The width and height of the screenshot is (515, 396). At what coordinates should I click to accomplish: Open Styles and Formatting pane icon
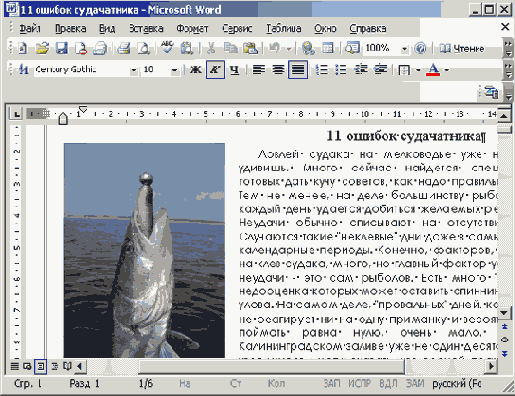click(x=23, y=69)
